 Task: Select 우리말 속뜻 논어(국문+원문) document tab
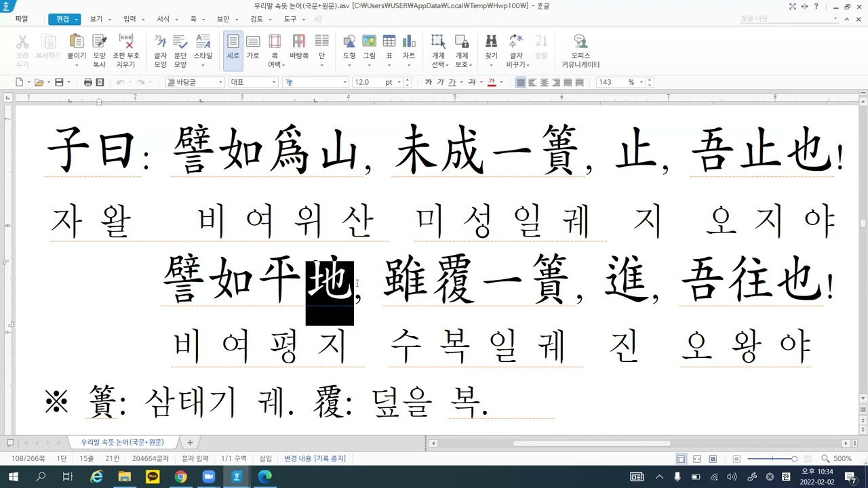coord(123,443)
